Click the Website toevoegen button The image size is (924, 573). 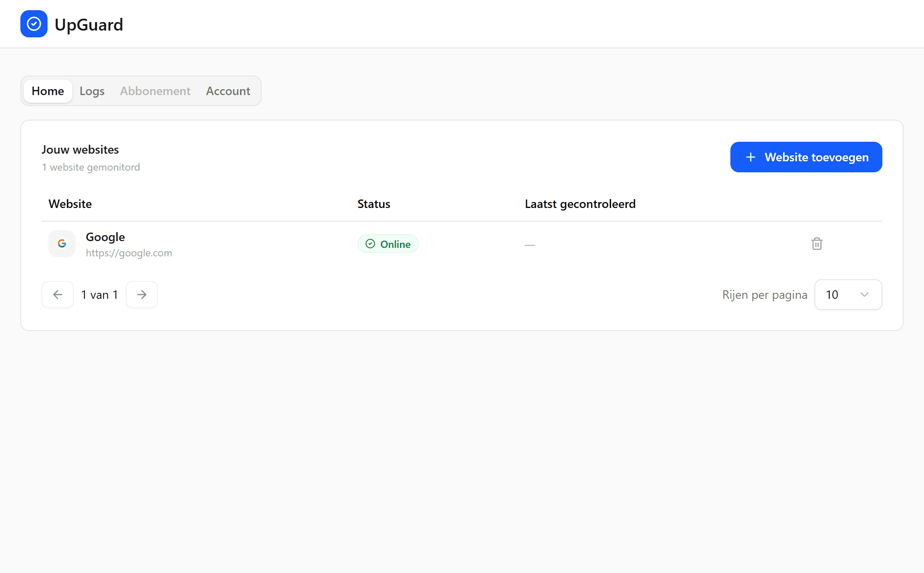click(x=806, y=157)
